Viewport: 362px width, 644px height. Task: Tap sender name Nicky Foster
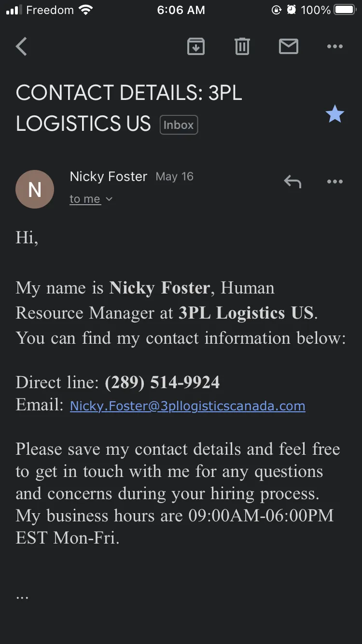(108, 177)
